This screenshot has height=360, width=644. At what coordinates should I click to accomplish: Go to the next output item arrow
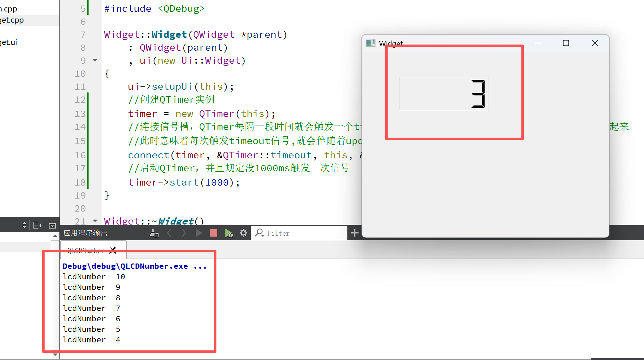click(x=184, y=233)
